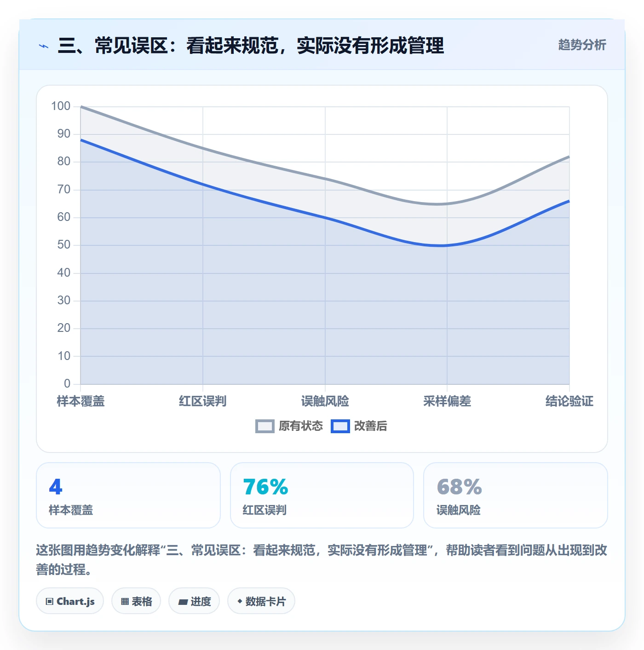Image resolution: width=644 pixels, height=650 pixels.
Task: Click the bar icon in 进度 chip
Action: click(183, 602)
